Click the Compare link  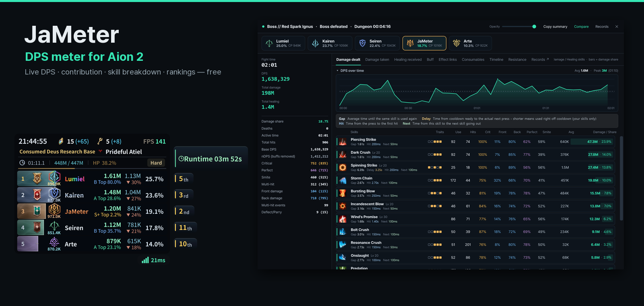pos(581,27)
